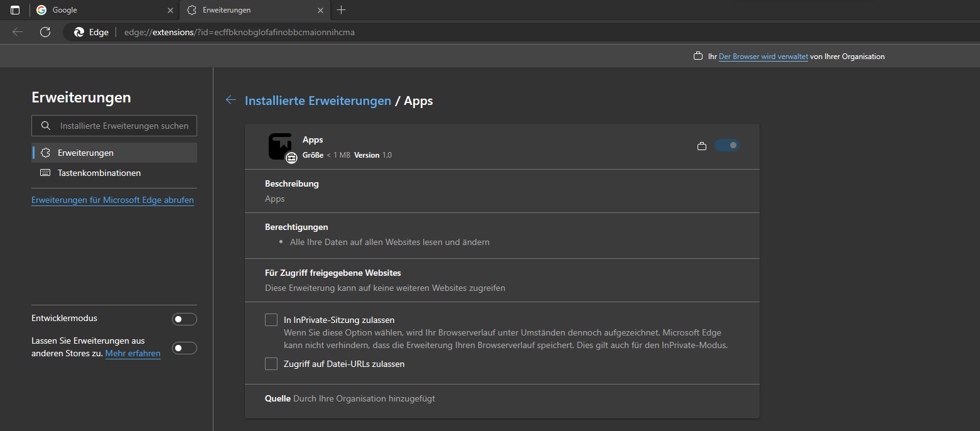Enable Entwicklermodus toggle
Image resolution: width=980 pixels, height=431 pixels.
(x=184, y=319)
